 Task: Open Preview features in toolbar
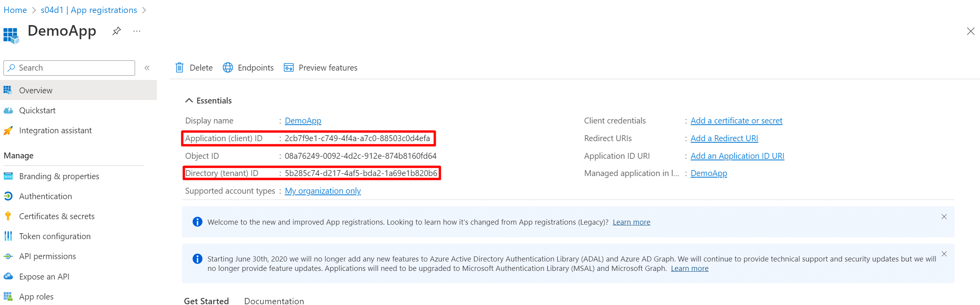[x=321, y=68]
